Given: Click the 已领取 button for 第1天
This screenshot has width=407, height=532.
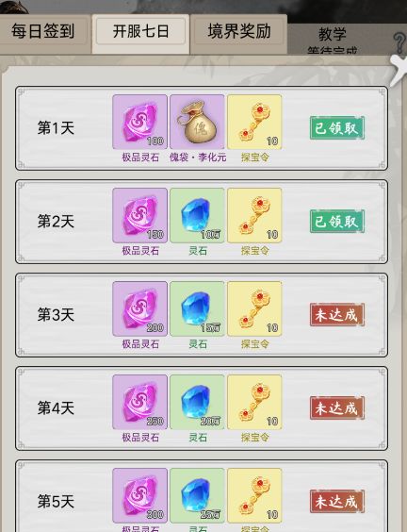Looking at the screenshot, I should [x=337, y=128].
